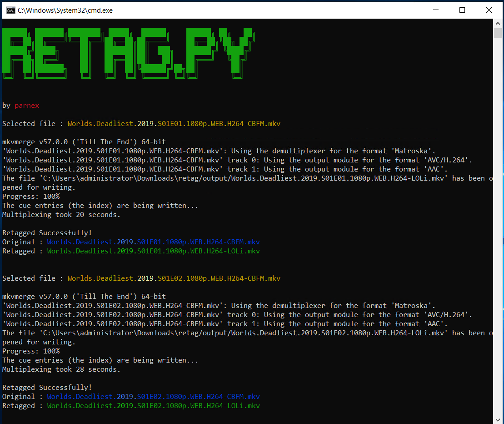The width and height of the screenshot is (504, 424).
Task: Click the scrollbar down arrow
Action: (x=498, y=419)
